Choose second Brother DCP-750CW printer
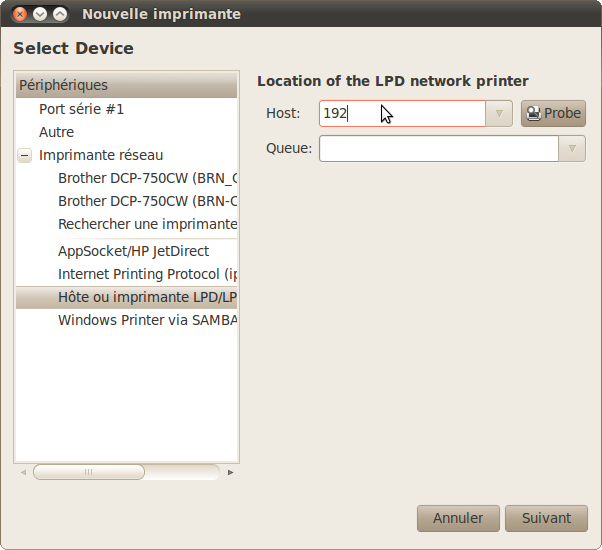This screenshot has width=602, height=550. pyautogui.click(x=147, y=201)
